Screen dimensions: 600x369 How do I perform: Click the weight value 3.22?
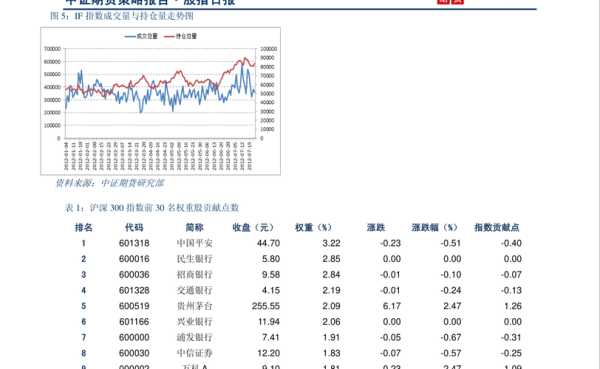click(x=331, y=243)
